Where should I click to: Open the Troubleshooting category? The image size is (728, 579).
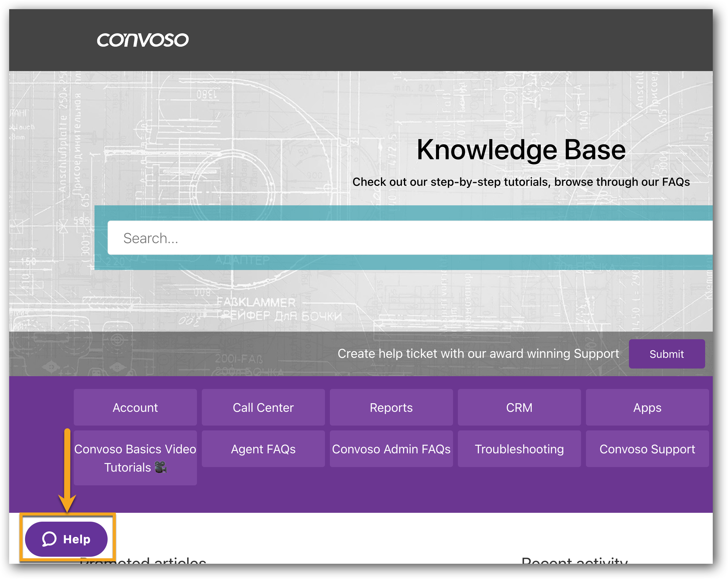519,449
